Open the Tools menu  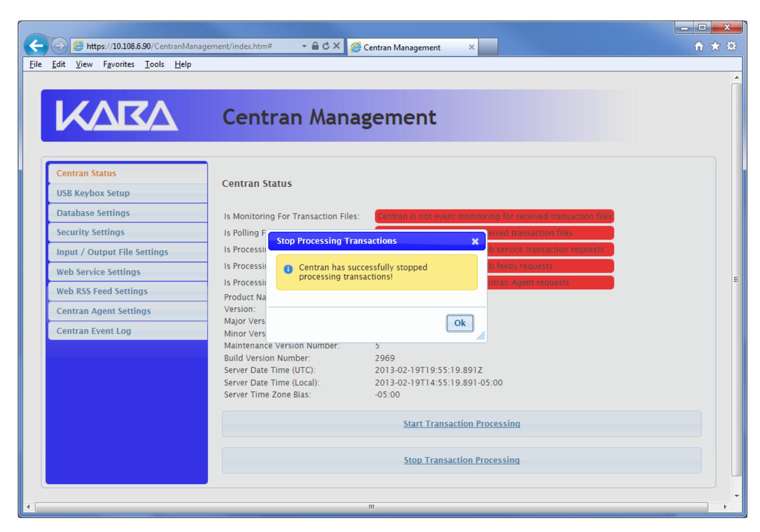(154, 64)
